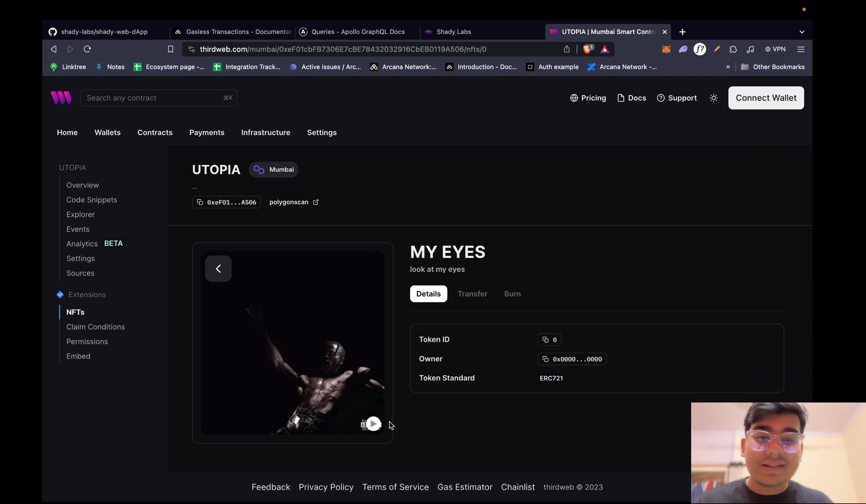The height and width of the screenshot is (504, 866).
Task: Click Connect Wallet button
Action: [766, 98]
